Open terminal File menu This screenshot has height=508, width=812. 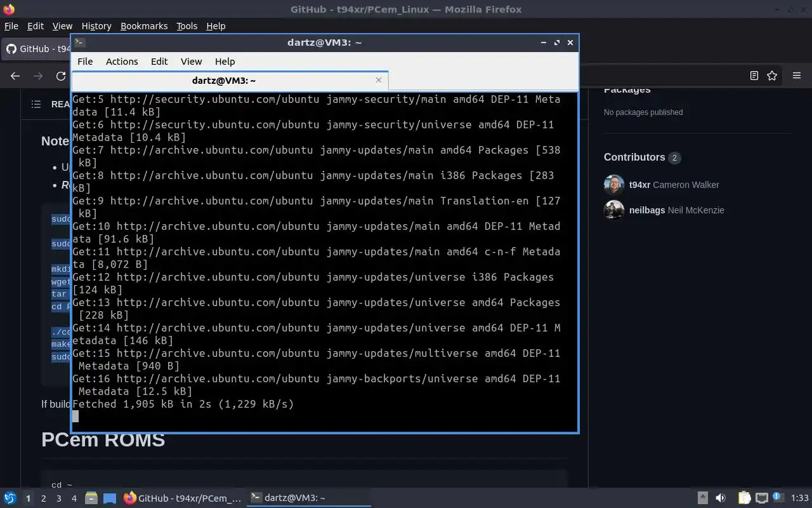(x=85, y=62)
